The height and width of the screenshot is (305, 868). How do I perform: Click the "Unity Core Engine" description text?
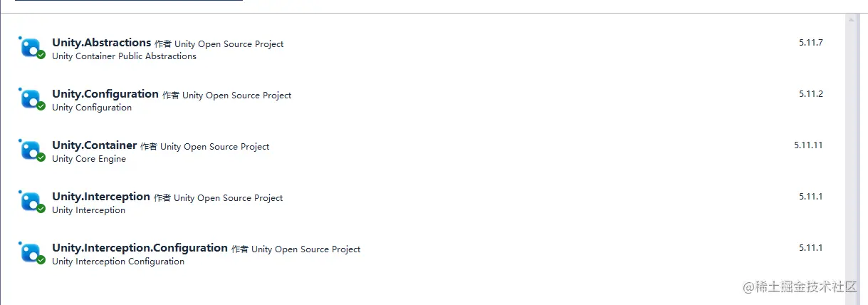click(x=89, y=159)
